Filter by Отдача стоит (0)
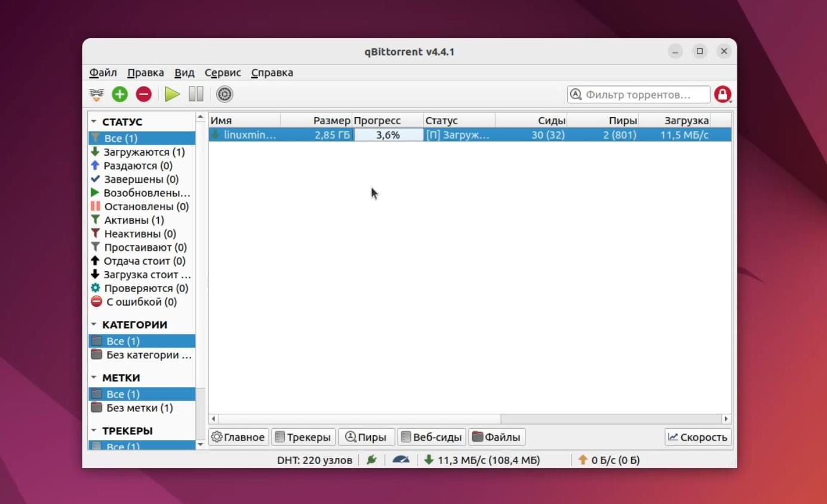 pos(142,261)
